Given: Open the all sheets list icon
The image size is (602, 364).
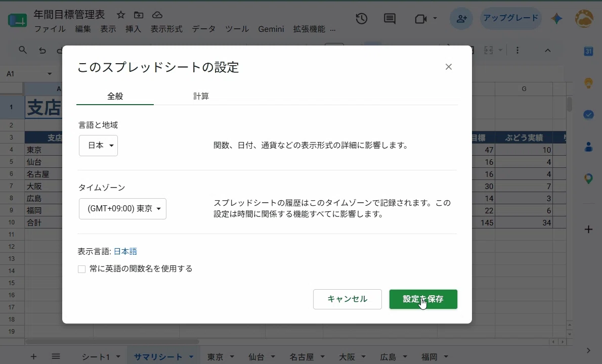Looking at the screenshot, I should 56,357.
